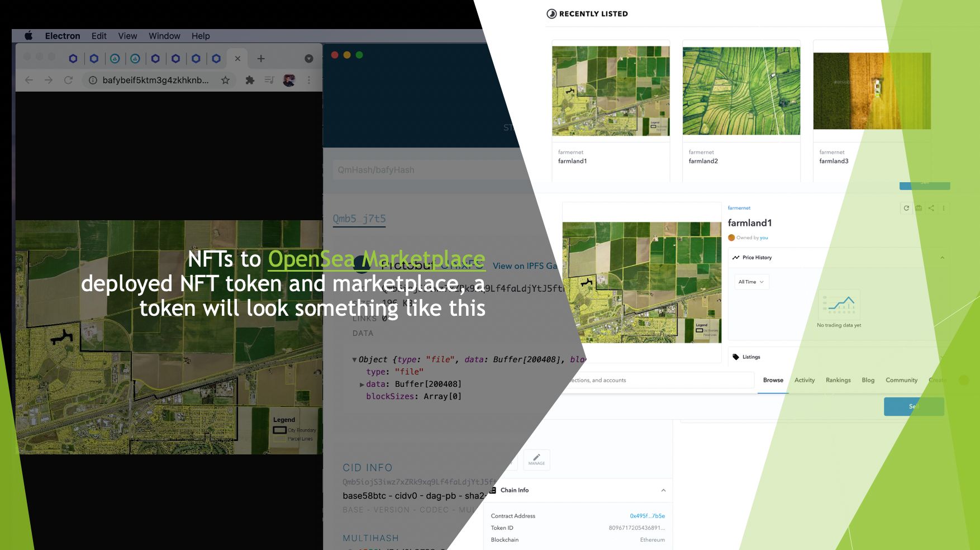Image resolution: width=980 pixels, height=550 pixels.
Task: Open the Community nav tab
Action: 901,380
